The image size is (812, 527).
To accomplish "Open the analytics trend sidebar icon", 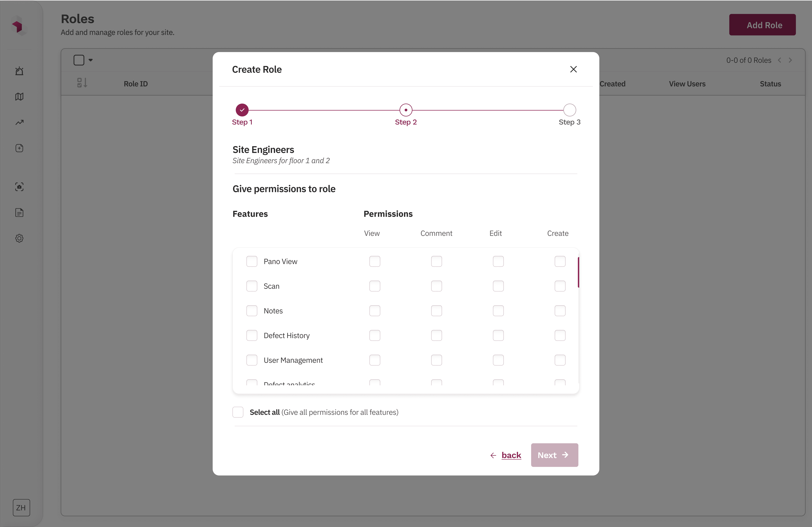I will click(19, 122).
